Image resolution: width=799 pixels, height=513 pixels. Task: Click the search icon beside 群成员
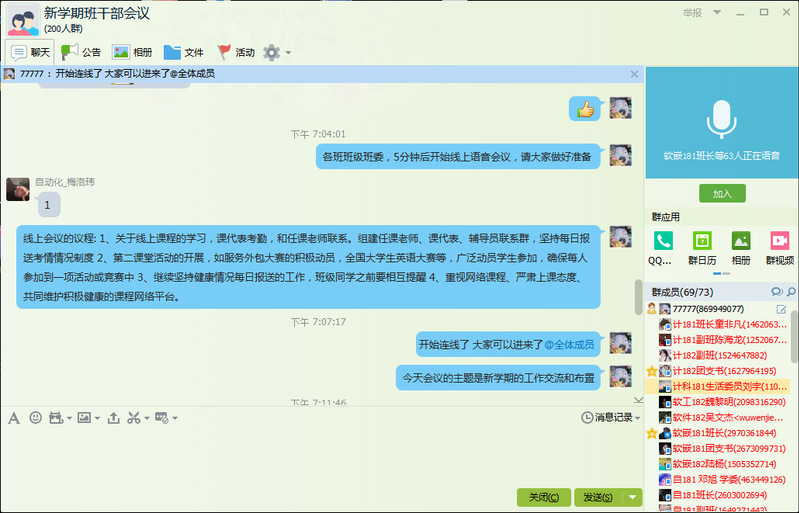[777, 291]
